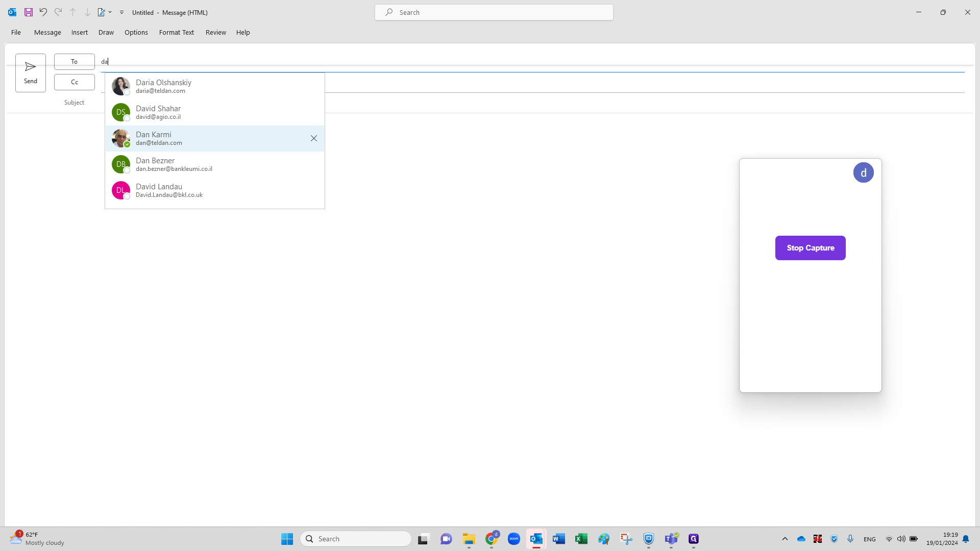Click the To recipient field containing 'da'
980x551 pixels.
tap(532, 62)
